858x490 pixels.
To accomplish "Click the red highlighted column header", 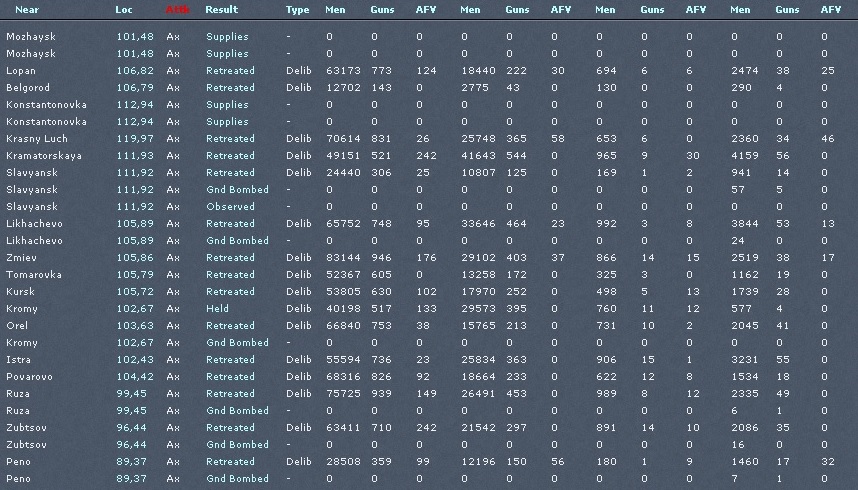I will tap(177, 9).
